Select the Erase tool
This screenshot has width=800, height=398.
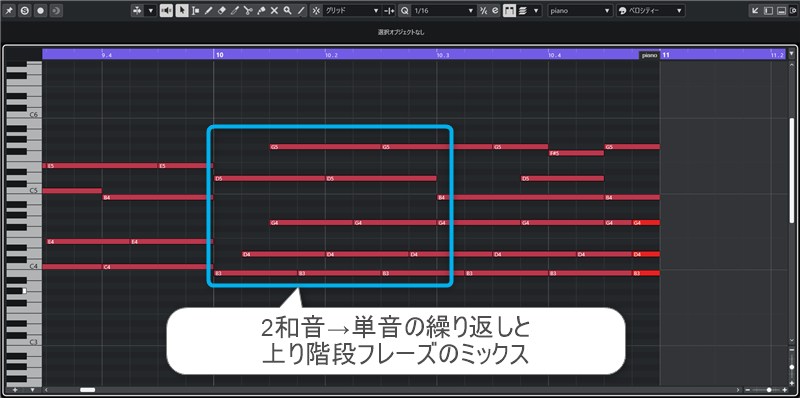221,11
